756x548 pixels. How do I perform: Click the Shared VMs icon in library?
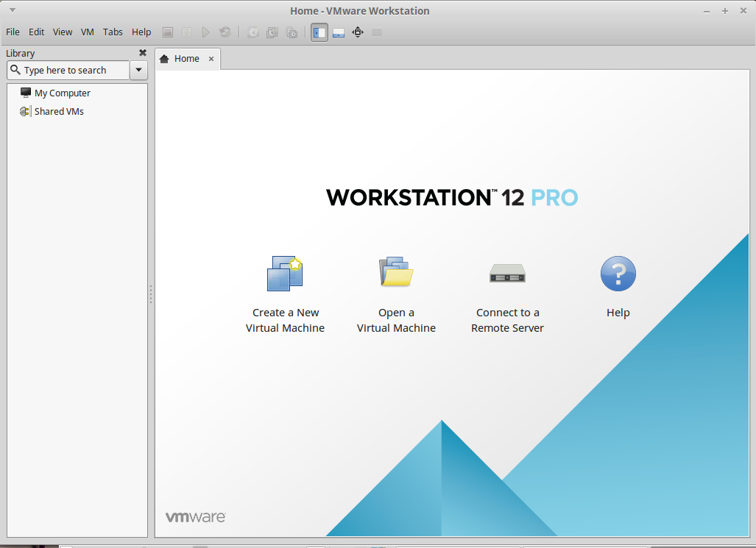click(x=25, y=111)
